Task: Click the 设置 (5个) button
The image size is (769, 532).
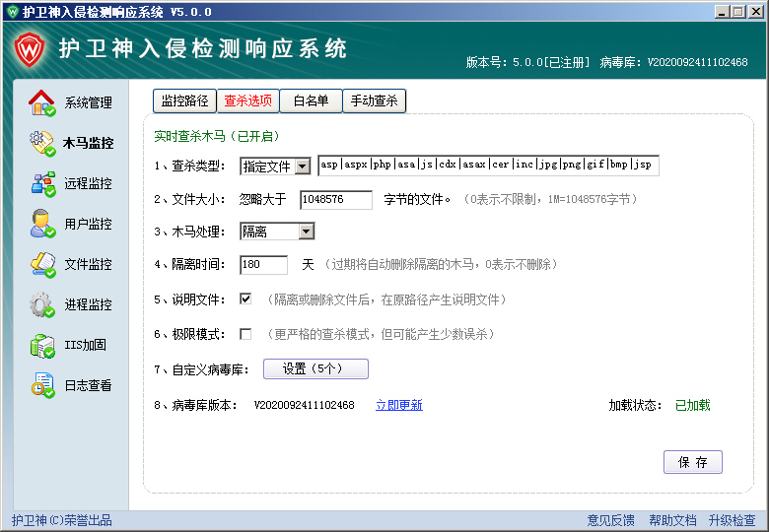Action: pyautogui.click(x=315, y=369)
